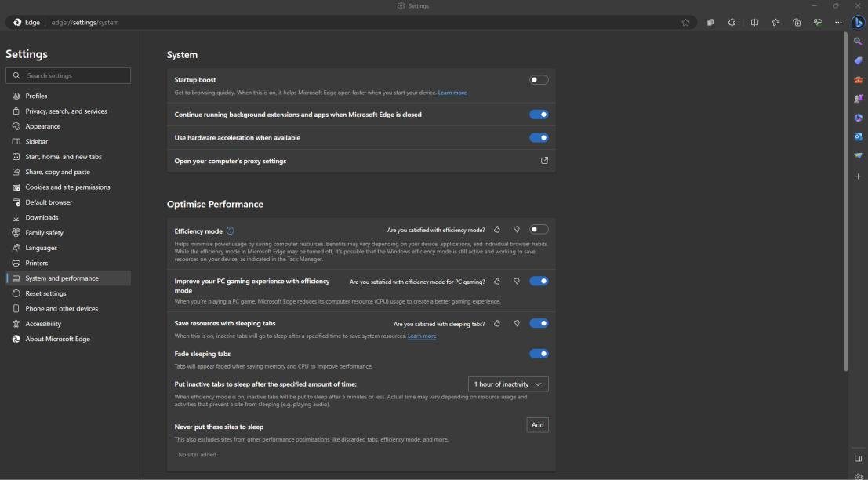The height and width of the screenshot is (480, 868).
Task: Open Downloads settings section
Action: pos(68,217)
